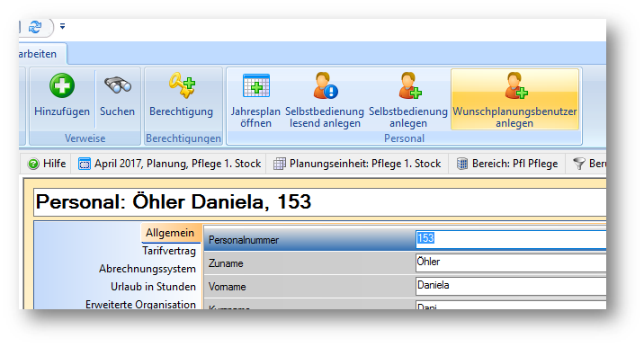The height and width of the screenshot is (347, 644).
Task: Open the Abrechnungssystem section
Action: point(147,269)
